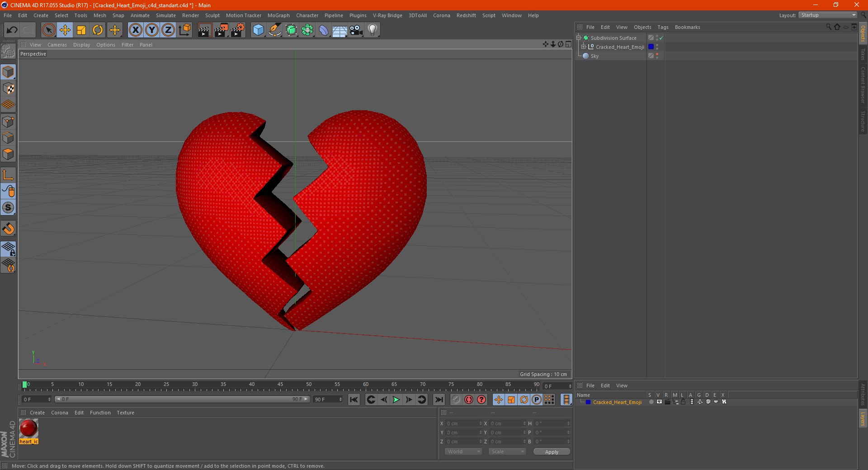Toggle the Y axis lock

[x=152, y=30]
